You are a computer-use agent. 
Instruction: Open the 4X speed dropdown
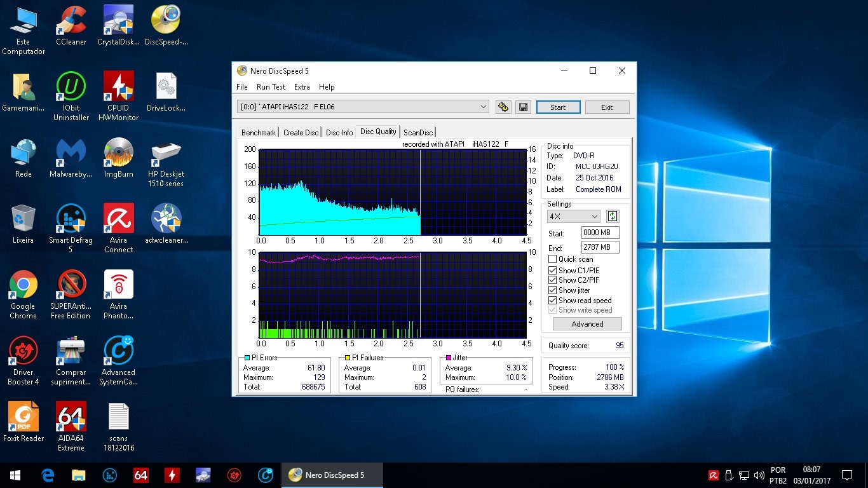point(574,217)
